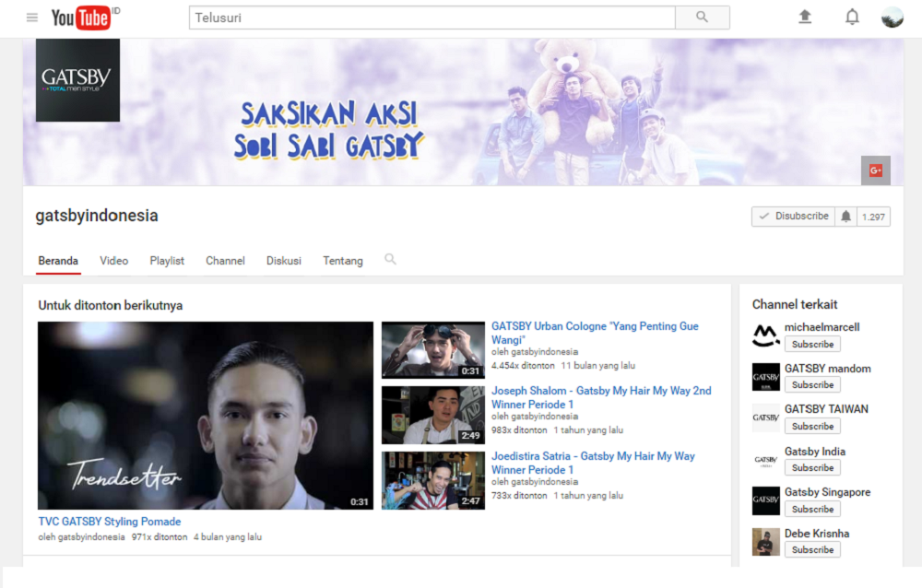
Task: Open the notifications bell in header
Action: pyautogui.click(x=852, y=18)
